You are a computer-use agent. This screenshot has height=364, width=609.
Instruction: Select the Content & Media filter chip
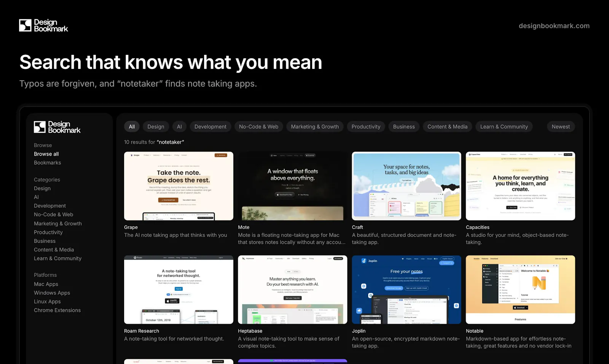point(447,127)
